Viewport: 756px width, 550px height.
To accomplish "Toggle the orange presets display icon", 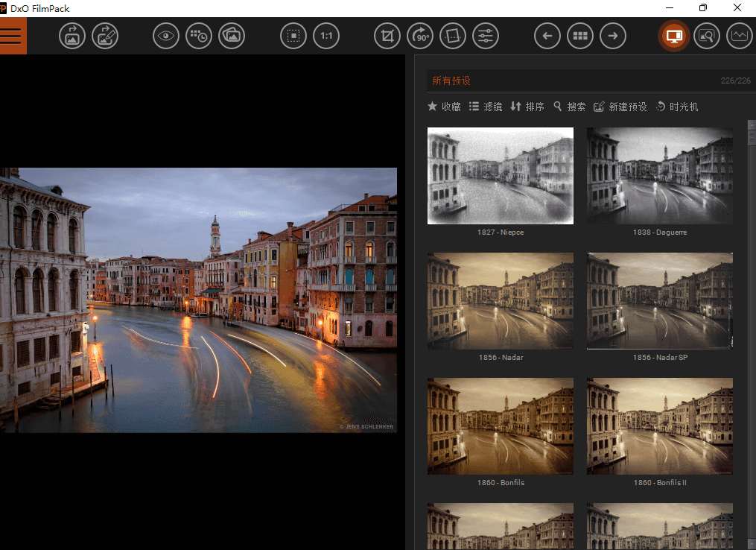I will coord(673,36).
